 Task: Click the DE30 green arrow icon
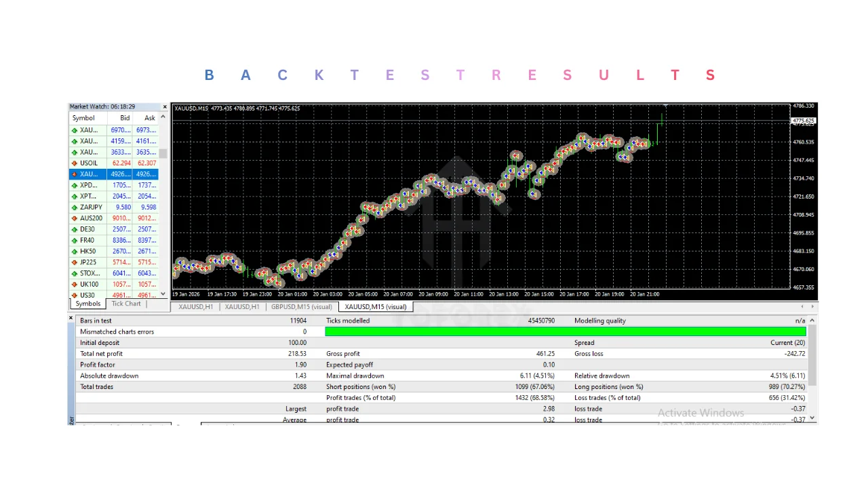point(75,230)
